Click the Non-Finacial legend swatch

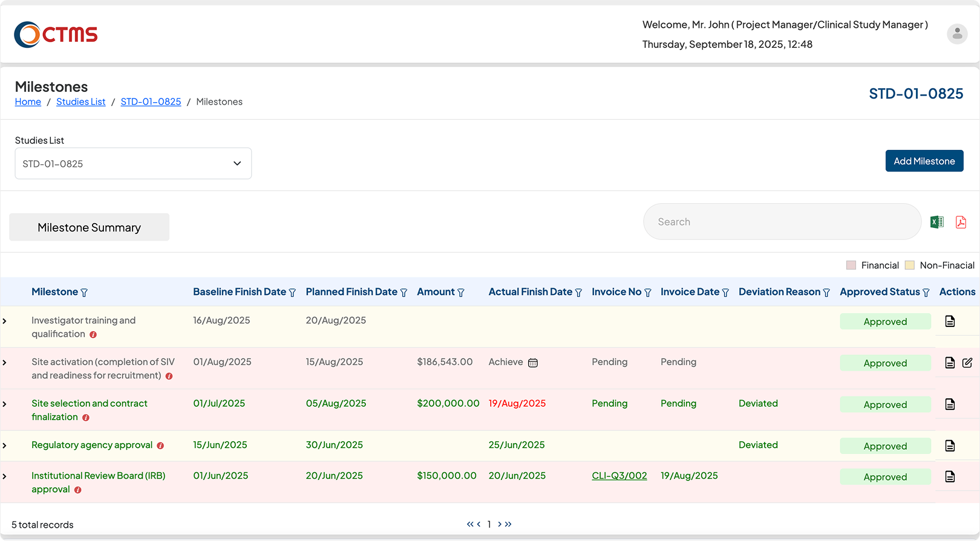(x=910, y=265)
